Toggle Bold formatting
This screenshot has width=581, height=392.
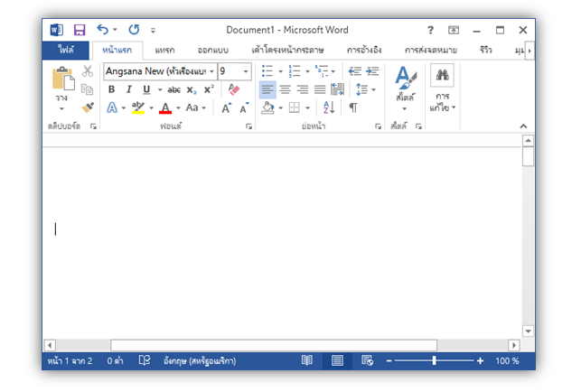coord(111,89)
